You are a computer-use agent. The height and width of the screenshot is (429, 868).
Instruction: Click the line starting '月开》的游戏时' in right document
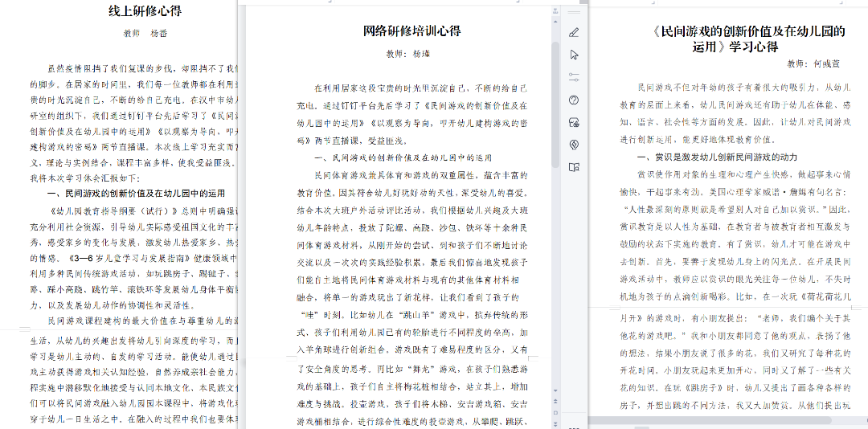click(x=735, y=318)
